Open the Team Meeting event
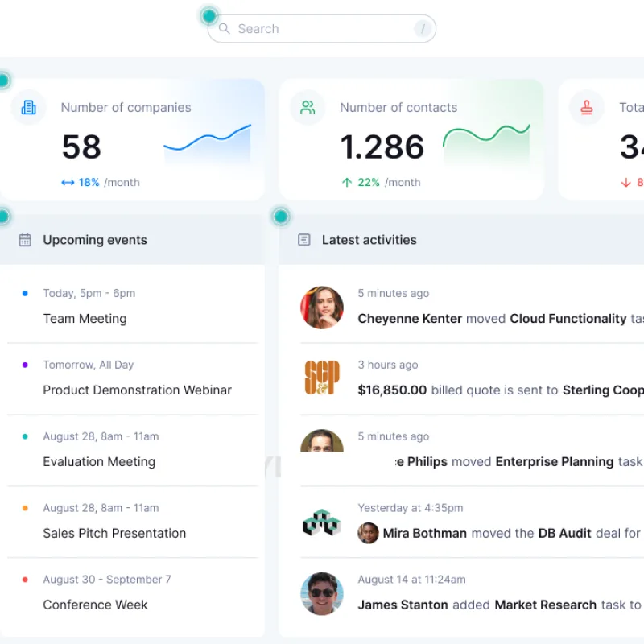Viewport: 644px width, 644px height. coord(85,319)
